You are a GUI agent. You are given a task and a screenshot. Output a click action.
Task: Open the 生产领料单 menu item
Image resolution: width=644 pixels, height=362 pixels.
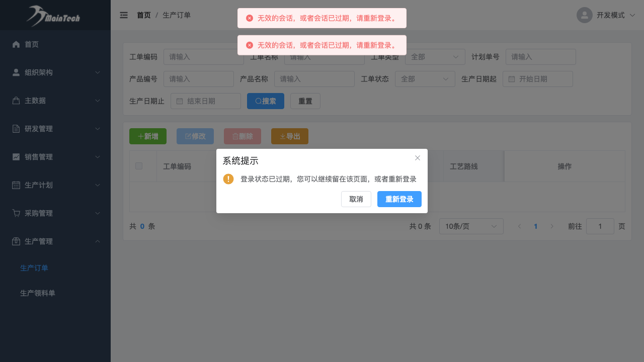click(x=38, y=293)
